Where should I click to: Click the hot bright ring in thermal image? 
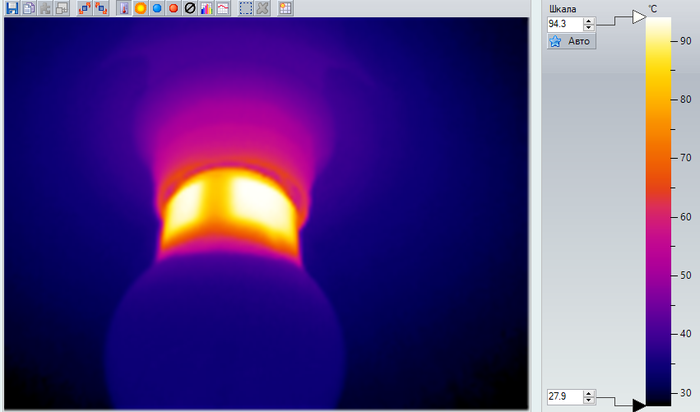coord(230,205)
